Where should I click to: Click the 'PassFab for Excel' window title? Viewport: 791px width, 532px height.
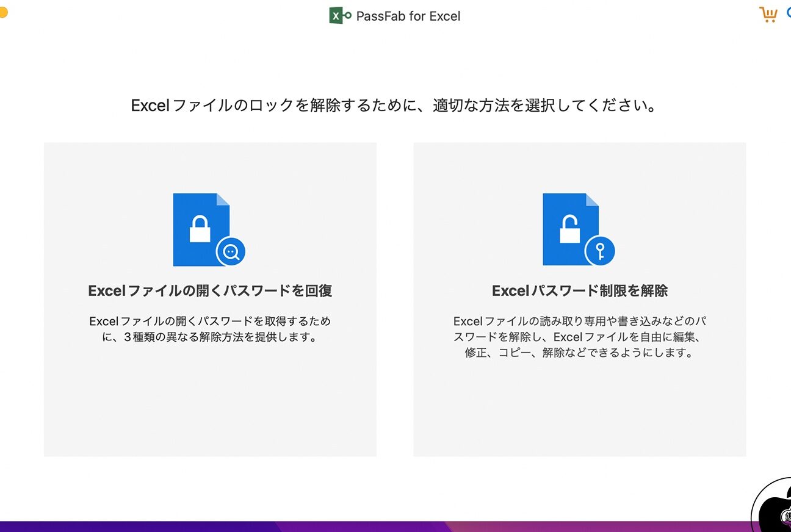coord(408,16)
